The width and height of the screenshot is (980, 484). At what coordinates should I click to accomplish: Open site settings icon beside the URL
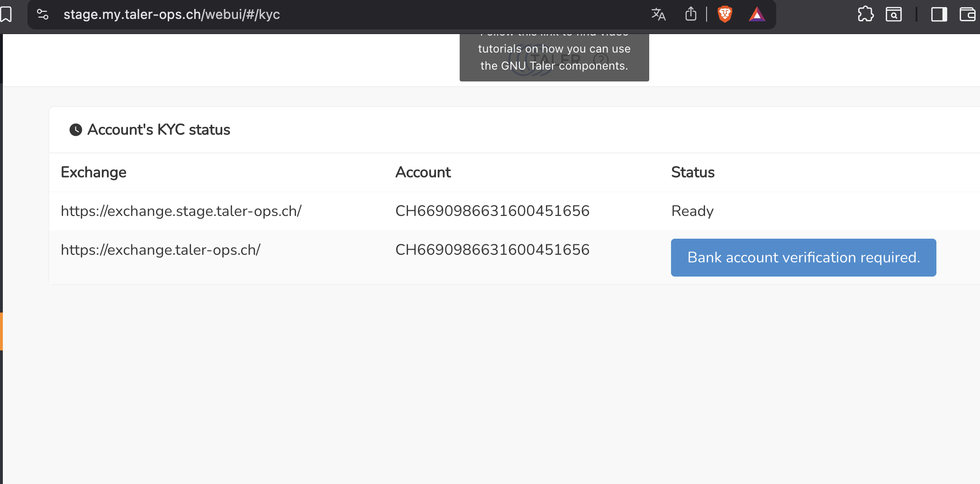pyautogui.click(x=43, y=15)
